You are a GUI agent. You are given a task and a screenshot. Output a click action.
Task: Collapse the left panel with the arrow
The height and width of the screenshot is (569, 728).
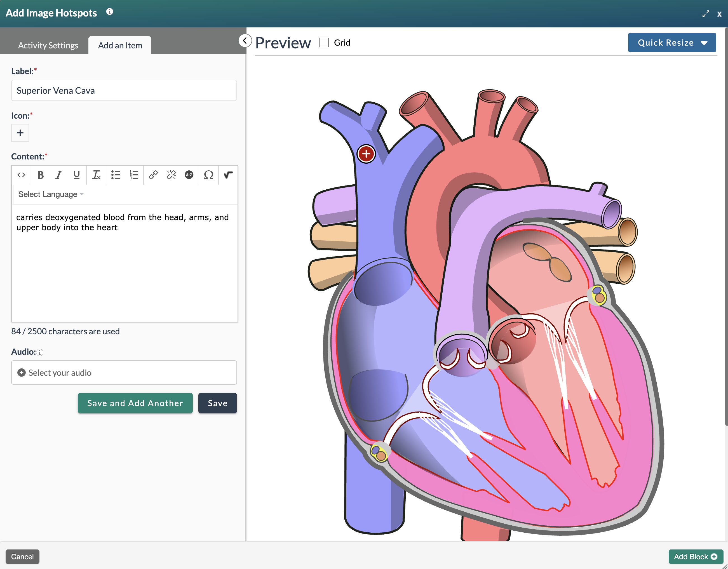[x=245, y=41]
